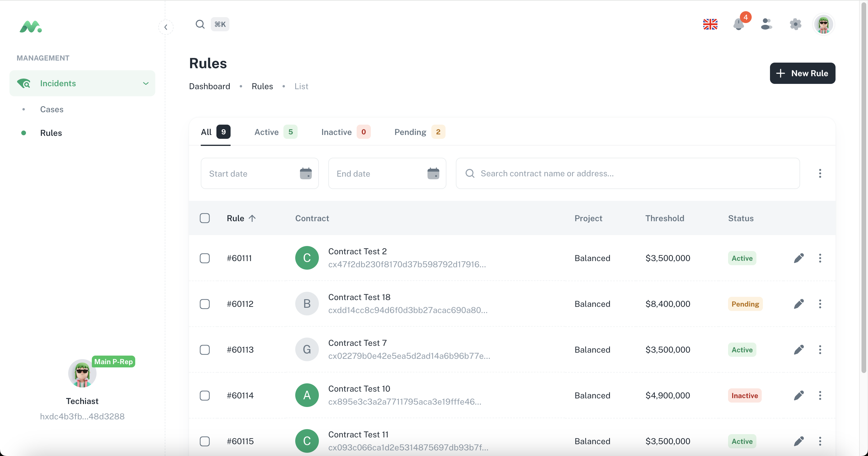Open End date calendar picker icon
Image resolution: width=868 pixels, height=456 pixels.
[x=433, y=174]
